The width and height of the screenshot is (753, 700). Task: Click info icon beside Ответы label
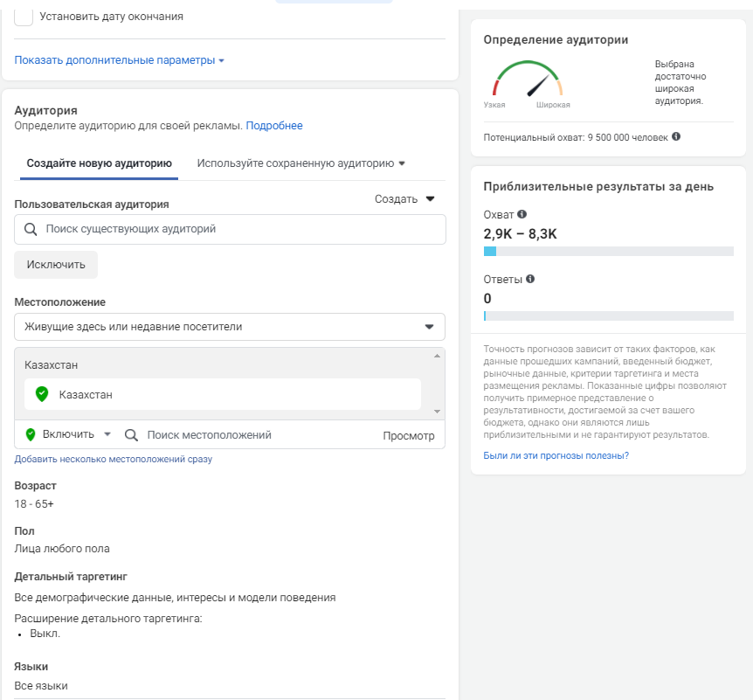point(530,280)
